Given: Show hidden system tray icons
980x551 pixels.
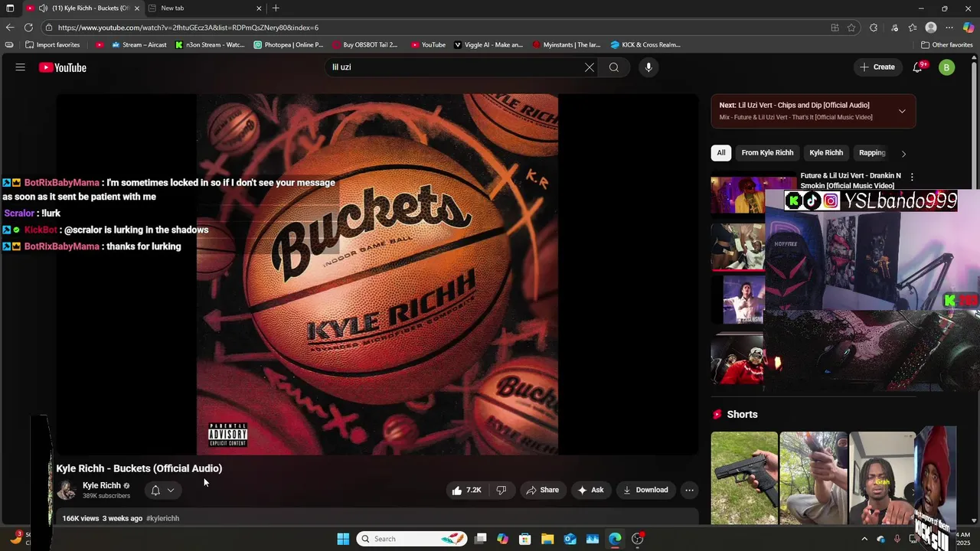Looking at the screenshot, I should point(864,539).
